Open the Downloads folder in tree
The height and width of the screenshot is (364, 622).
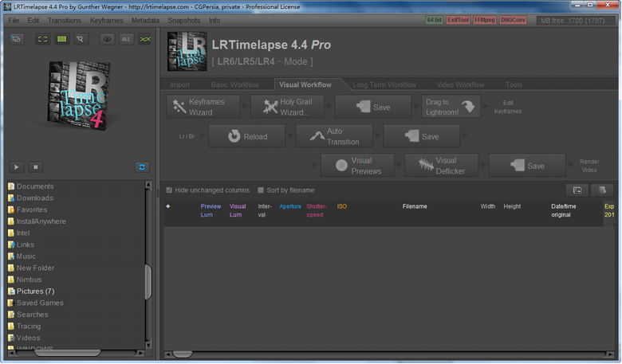(x=35, y=198)
